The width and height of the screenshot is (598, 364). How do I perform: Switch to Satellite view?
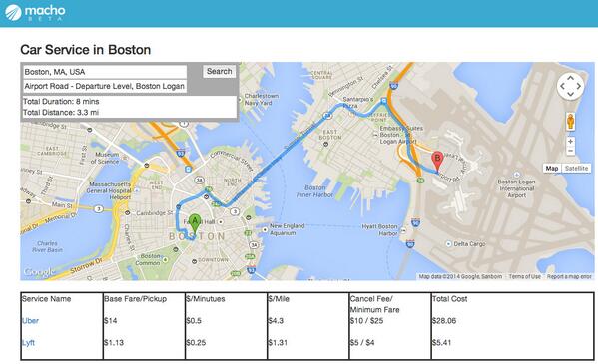point(576,169)
